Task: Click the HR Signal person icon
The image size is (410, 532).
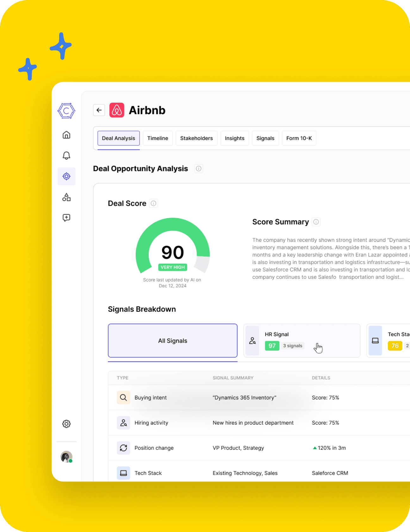Action: click(252, 341)
